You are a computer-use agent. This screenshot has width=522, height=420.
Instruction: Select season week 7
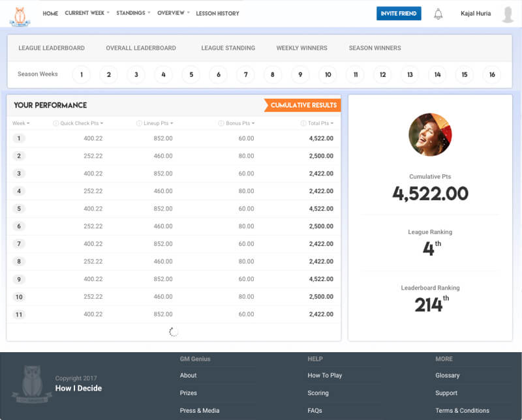(246, 74)
